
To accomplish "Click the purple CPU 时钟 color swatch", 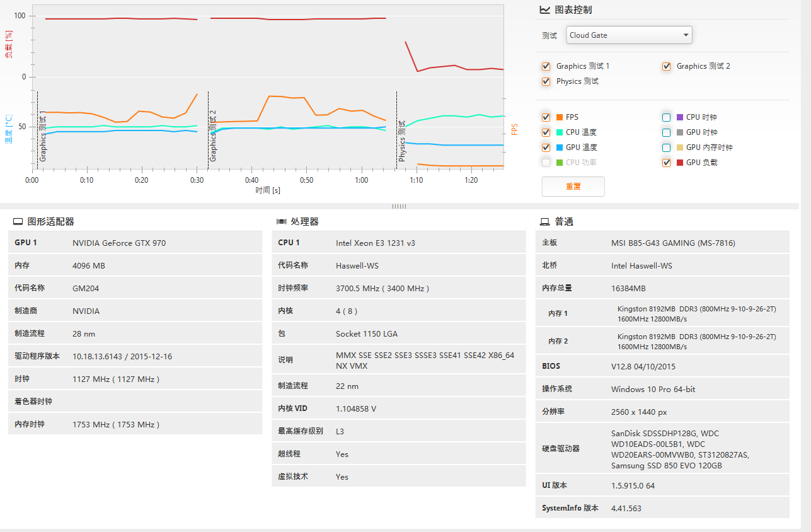I will 679,117.
